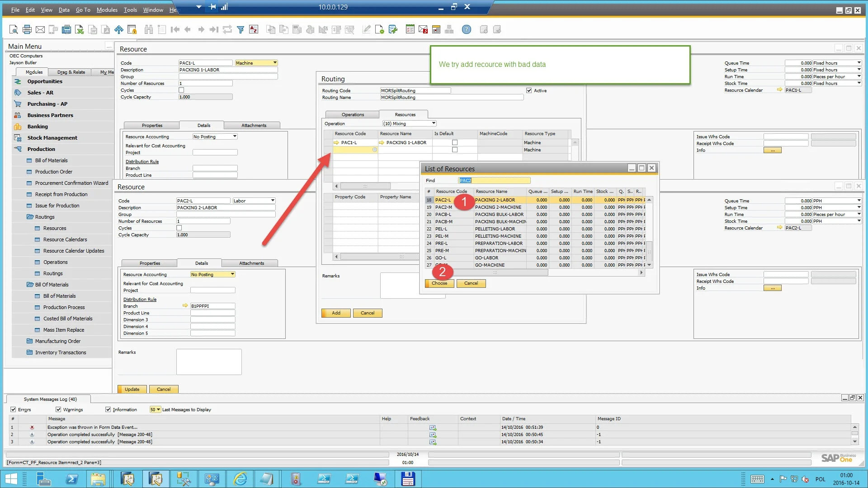The width and height of the screenshot is (868, 488).
Task: Toggle the Active checkbox in Routing
Action: 529,90
